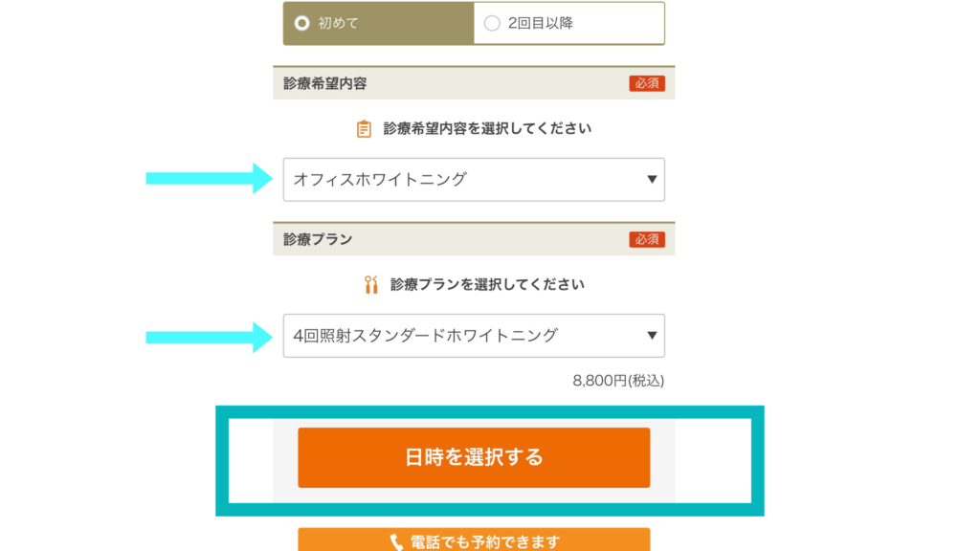Click the arrow of the 診療プラン dropdown
This screenshot has width=980, height=551.
click(651, 336)
